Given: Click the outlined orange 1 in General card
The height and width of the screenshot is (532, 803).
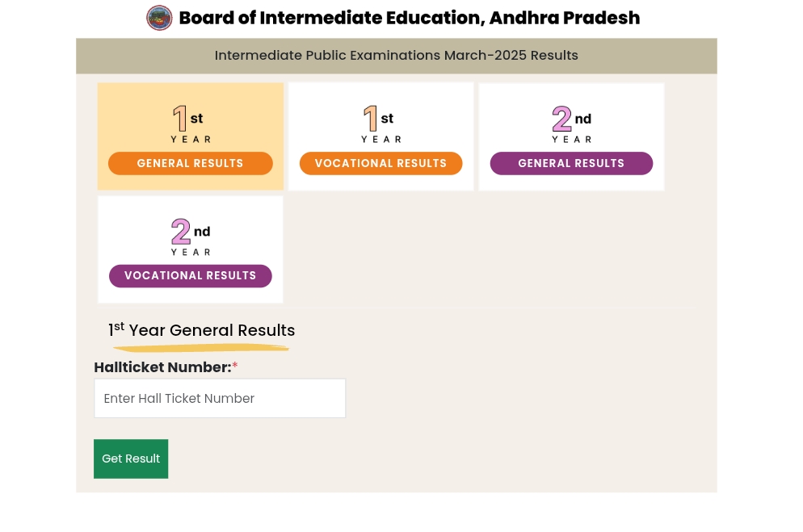Looking at the screenshot, I should [180, 118].
